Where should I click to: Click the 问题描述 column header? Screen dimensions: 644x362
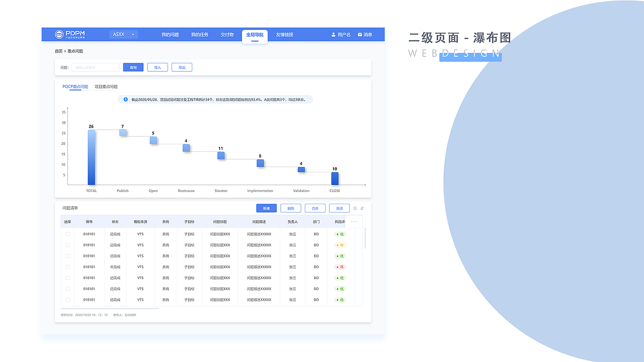click(x=259, y=222)
